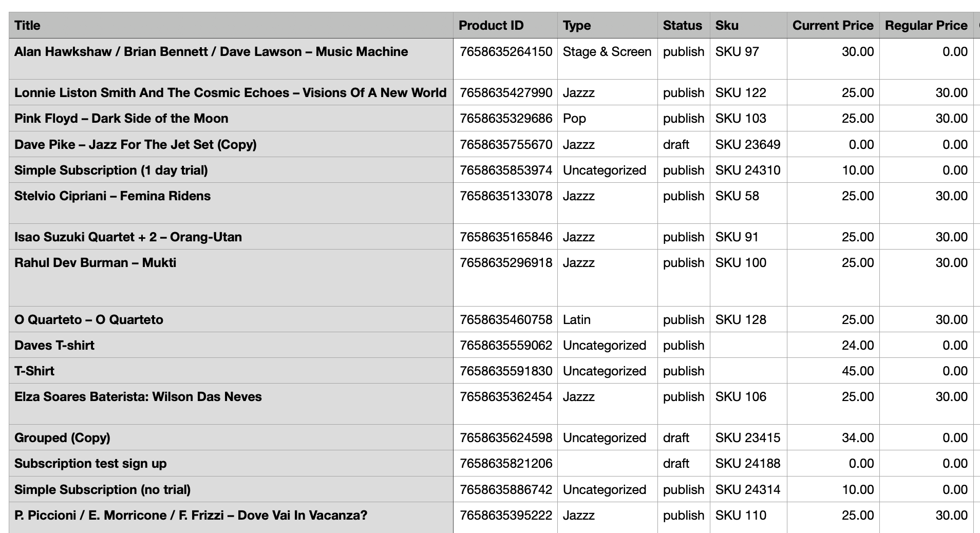Click the Status column header

coord(682,25)
